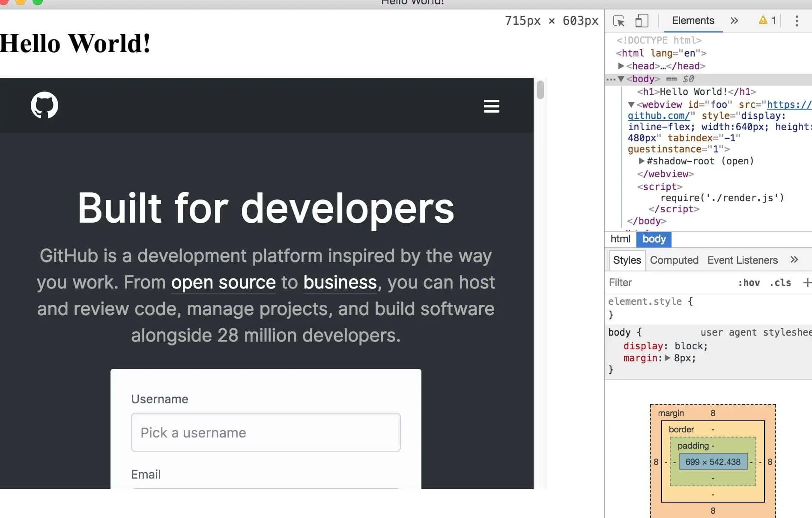Click the webview vertical scrollbar thumb
Viewport: 812px width, 518px height.
540,90
